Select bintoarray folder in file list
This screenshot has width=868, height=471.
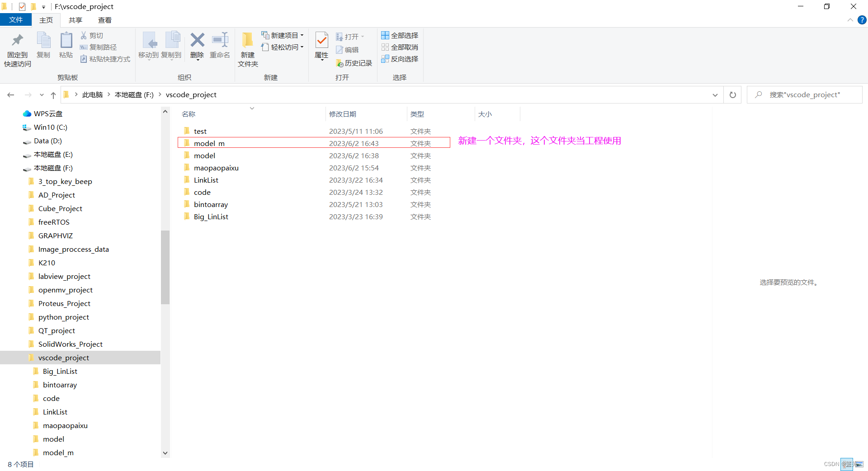pos(314,204)
